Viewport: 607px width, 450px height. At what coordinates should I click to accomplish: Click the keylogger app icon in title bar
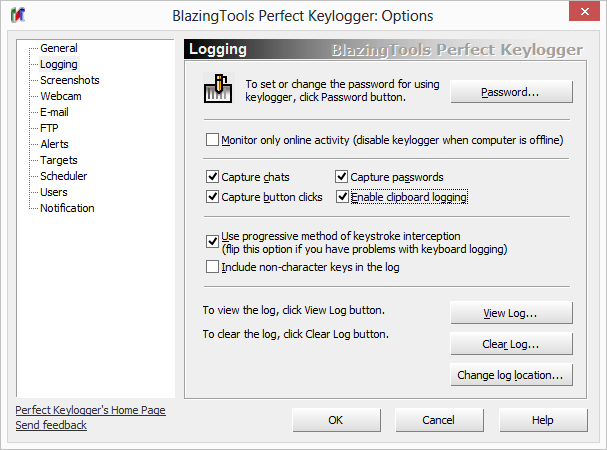pos(18,17)
